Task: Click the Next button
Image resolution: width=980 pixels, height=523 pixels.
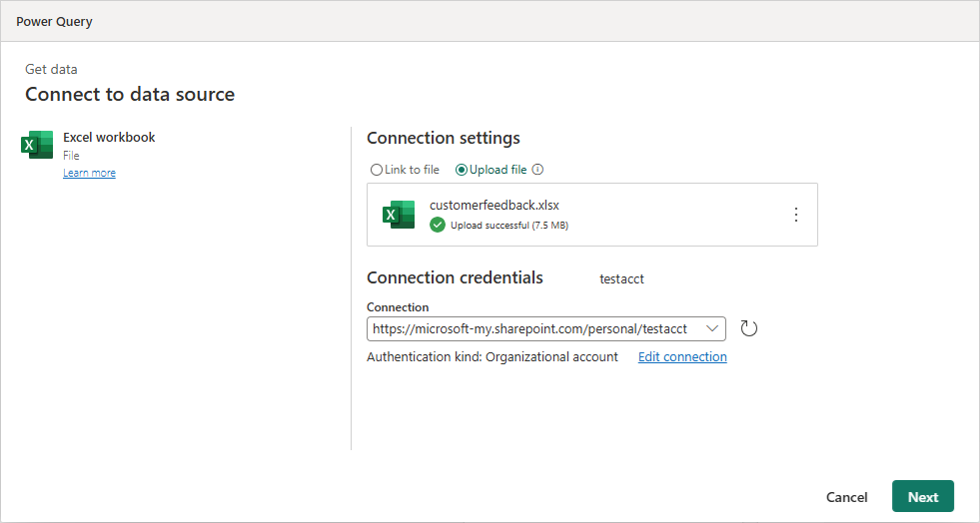Action: pos(923,496)
